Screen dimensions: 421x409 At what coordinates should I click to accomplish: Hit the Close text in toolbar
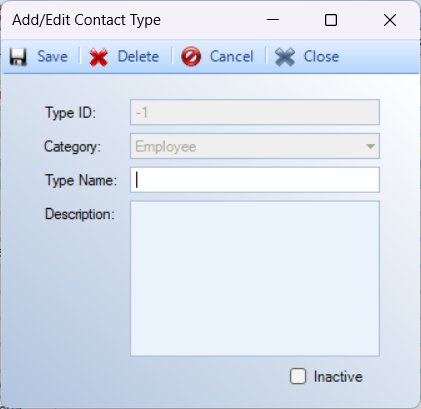point(321,56)
